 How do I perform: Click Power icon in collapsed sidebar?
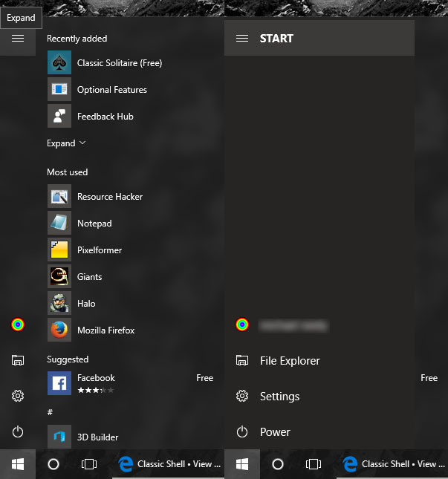coord(18,431)
